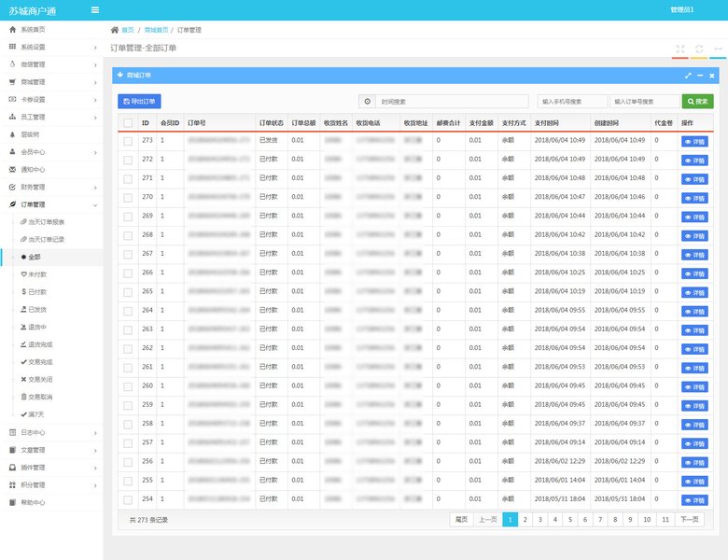This screenshot has width=728, height=560.
Task: Click the fullscreen icon below the header
Action: (679, 49)
